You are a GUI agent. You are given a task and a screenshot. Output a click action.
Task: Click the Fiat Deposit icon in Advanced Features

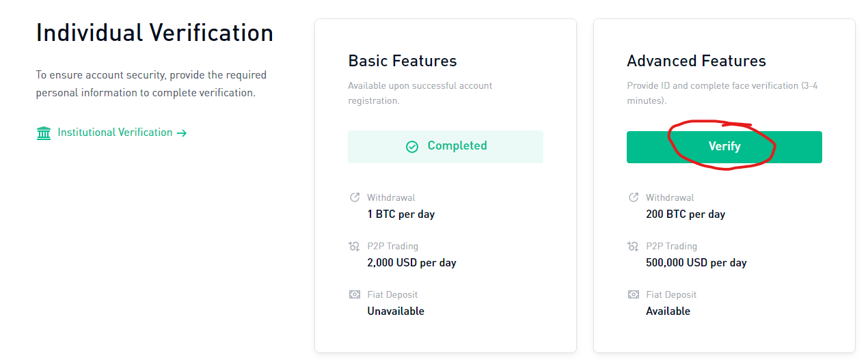click(x=634, y=294)
